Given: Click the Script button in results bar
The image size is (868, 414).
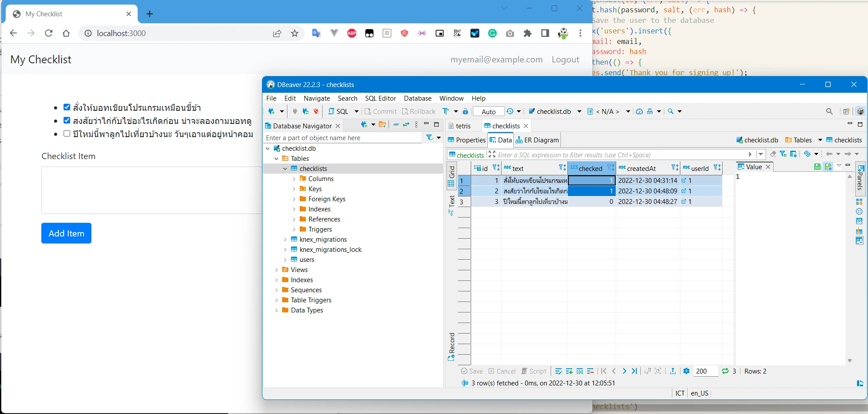Looking at the screenshot, I should click(x=534, y=371).
